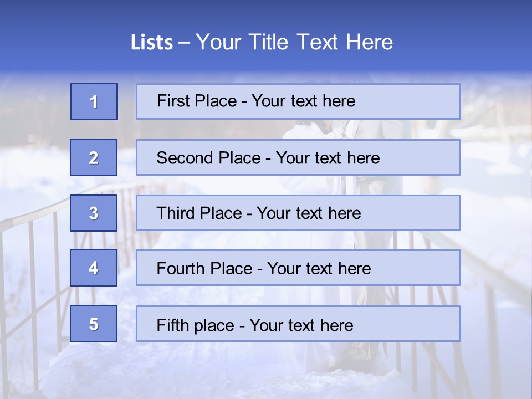Click the number 1 box
532x399 pixels.
(x=94, y=101)
